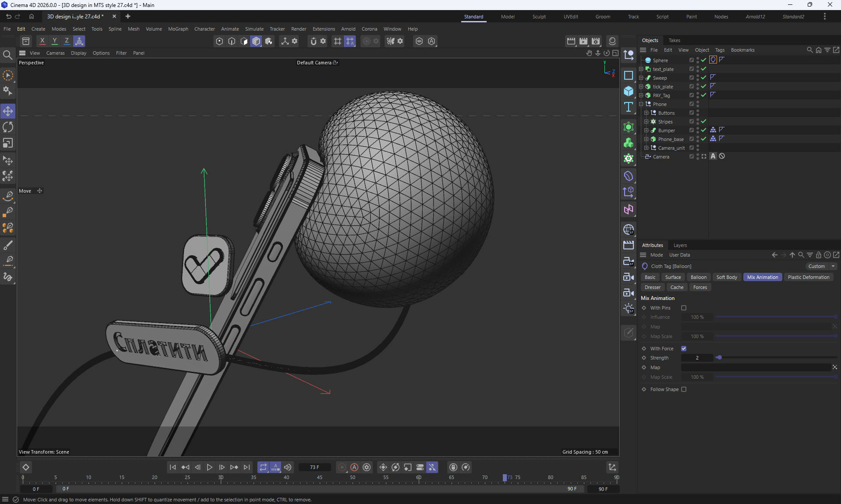This screenshot has height=504, width=841.
Task: Open the MoGraph menu
Action: pos(178,29)
